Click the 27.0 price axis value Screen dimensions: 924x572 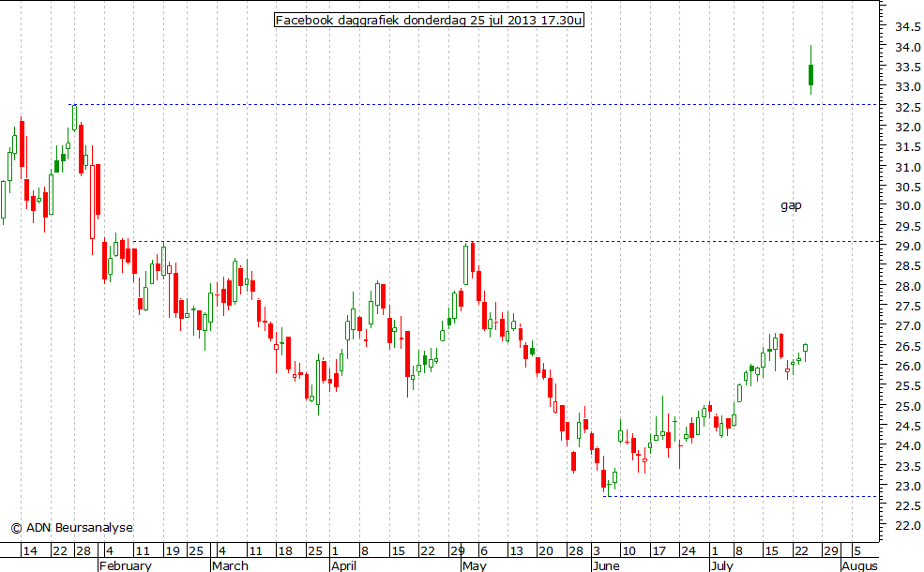[x=908, y=326]
